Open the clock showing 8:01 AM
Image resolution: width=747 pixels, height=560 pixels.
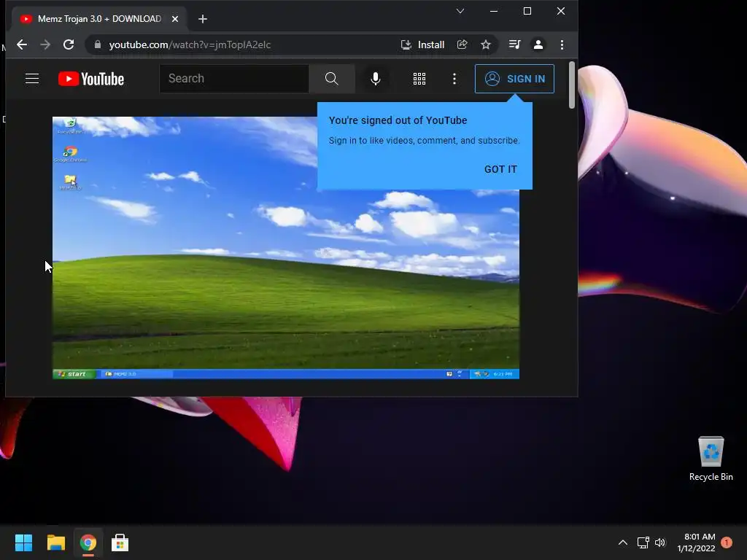coord(697,542)
